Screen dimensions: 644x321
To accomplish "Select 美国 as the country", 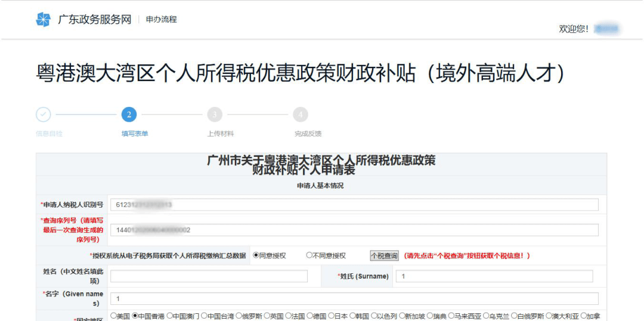I will pos(113,316).
